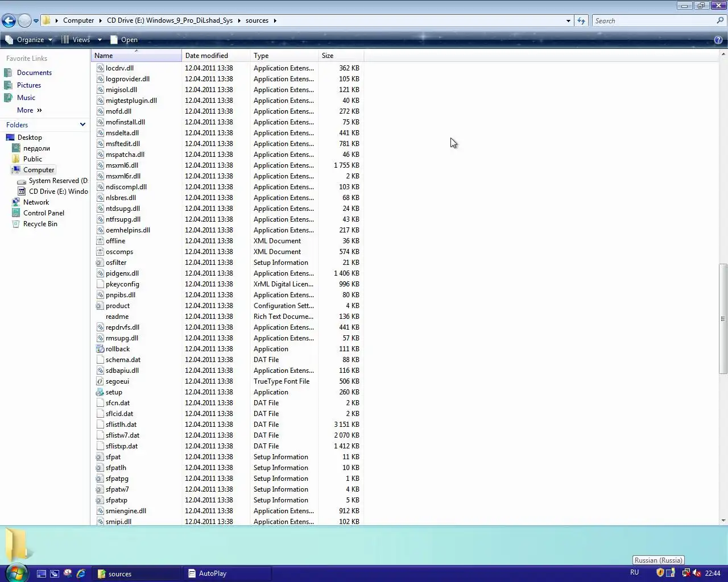Open Control Panel in folder tree
The width and height of the screenshot is (728, 582).
point(44,213)
